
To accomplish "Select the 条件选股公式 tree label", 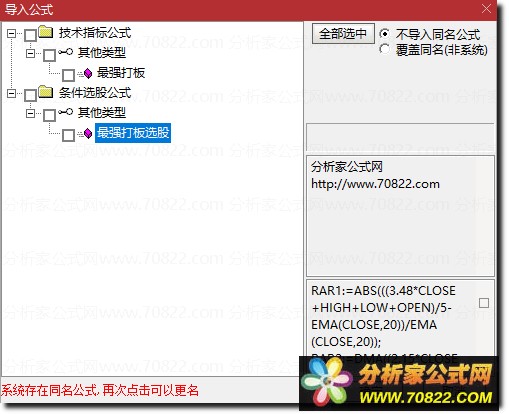I will pyautogui.click(x=95, y=93).
